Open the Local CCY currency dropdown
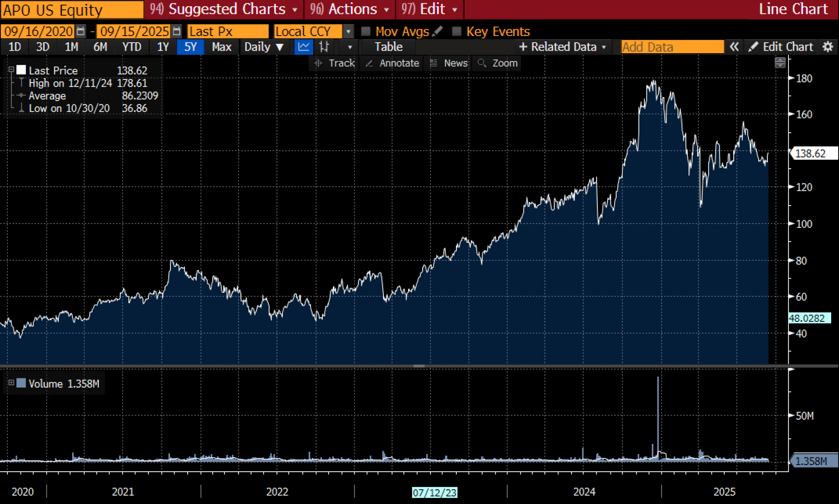 [x=348, y=31]
